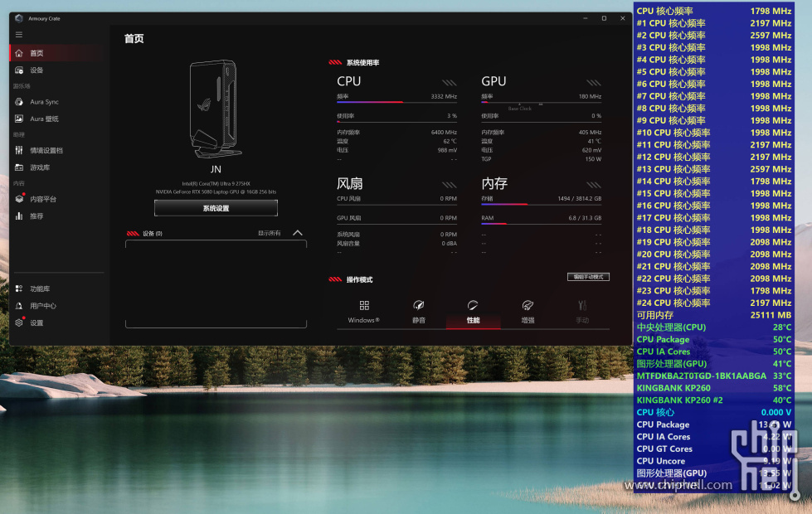812x514 pixels.
Task: Click overlay row #2 CPU 核心频率 2597 MHz
Action: [x=713, y=35]
